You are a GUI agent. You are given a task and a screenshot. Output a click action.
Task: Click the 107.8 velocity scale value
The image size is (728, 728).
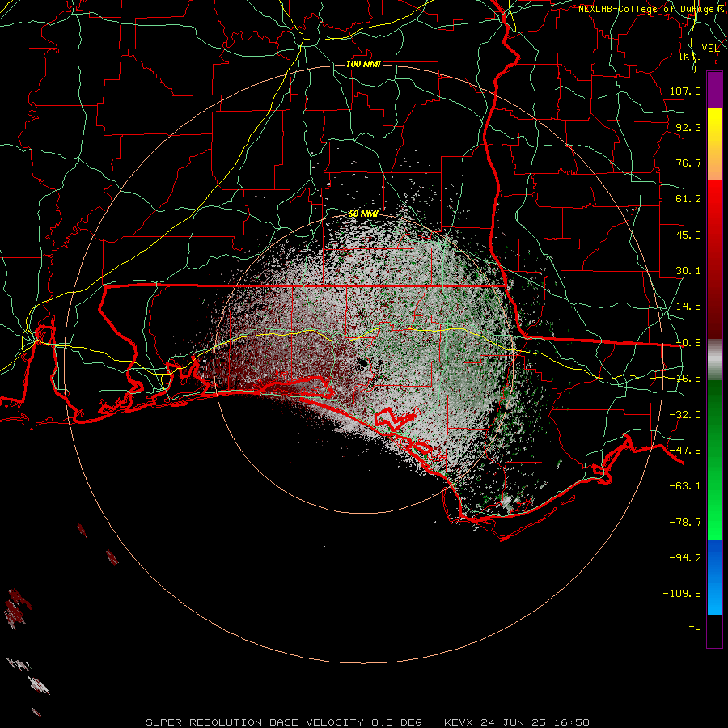685,91
